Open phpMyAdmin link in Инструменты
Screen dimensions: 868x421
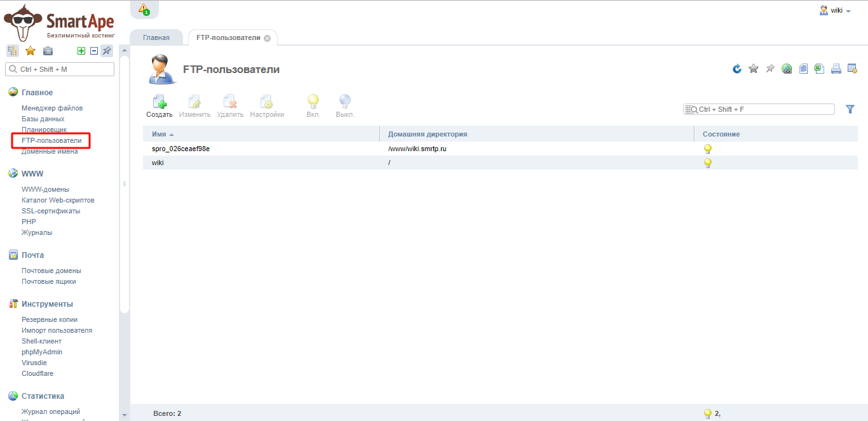click(42, 352)
